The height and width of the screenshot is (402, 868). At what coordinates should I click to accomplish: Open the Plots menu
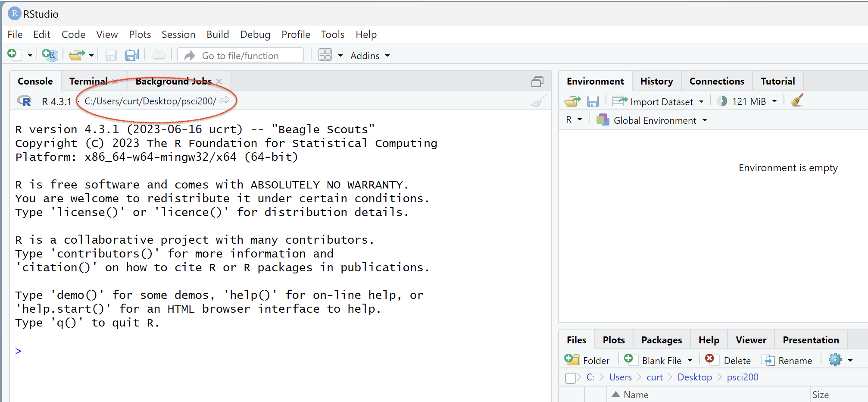[140, 35]
